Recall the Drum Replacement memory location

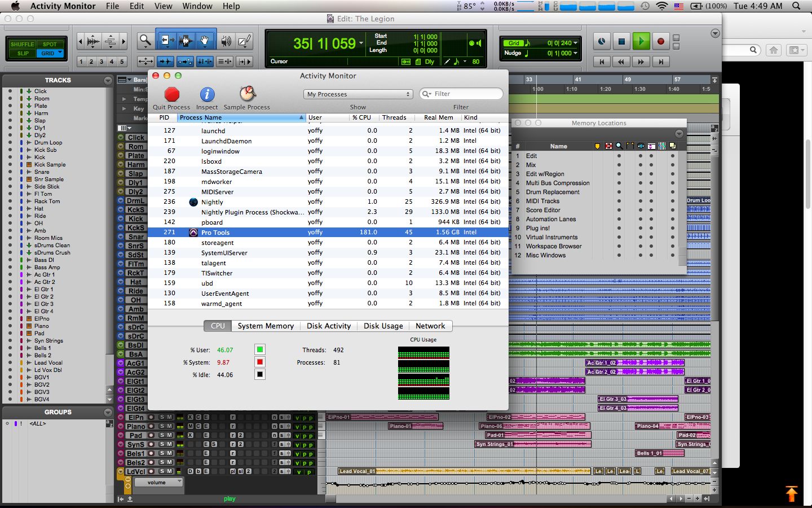(x=553, y=192)
